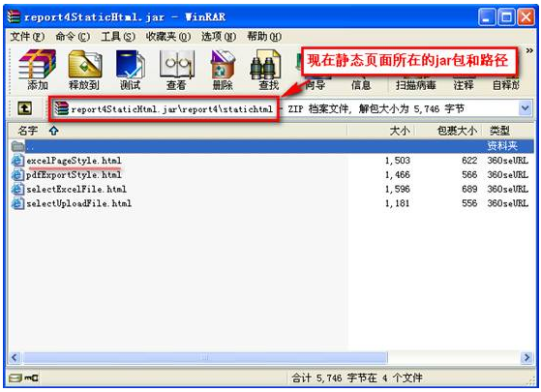Click the Delete (删除) toolbar icon
This screenshot has width=541, height=392.
[x=223, y=70]
